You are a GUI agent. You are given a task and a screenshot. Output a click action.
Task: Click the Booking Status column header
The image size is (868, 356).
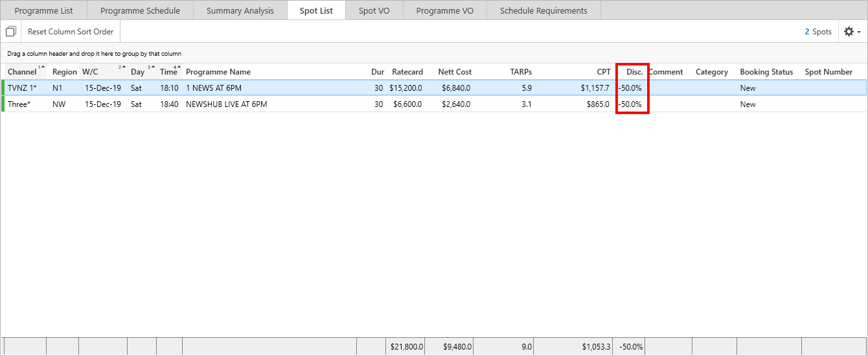pyautogui.click(x=766, y=72)
